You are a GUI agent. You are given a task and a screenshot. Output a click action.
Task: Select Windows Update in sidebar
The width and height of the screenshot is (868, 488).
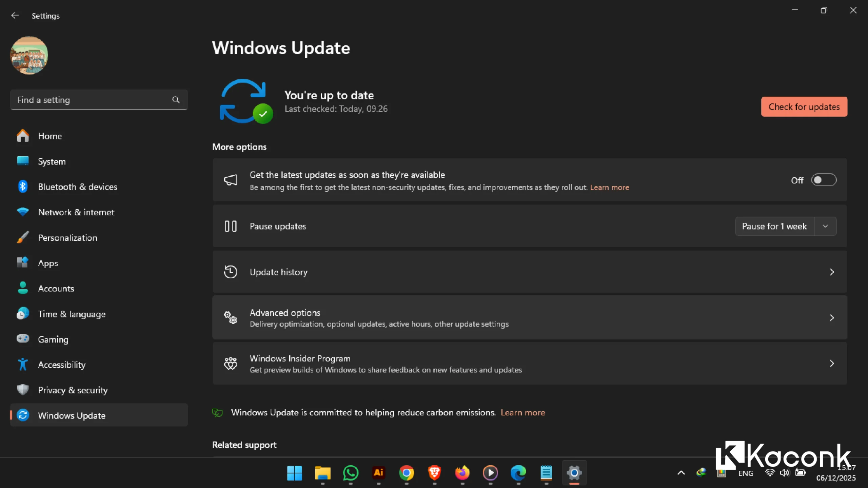72,415
